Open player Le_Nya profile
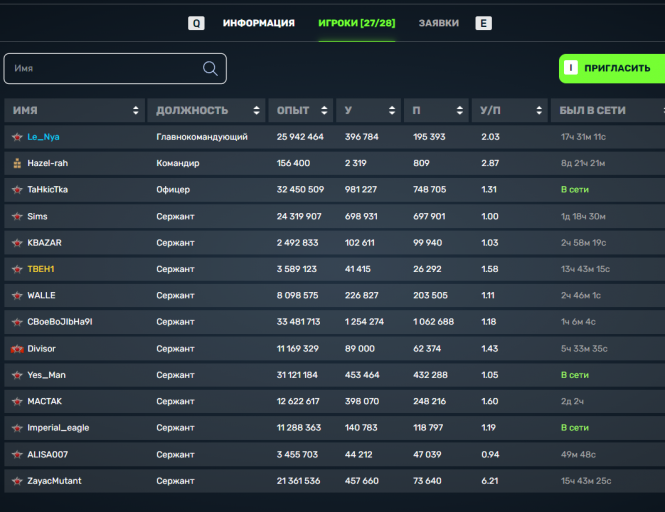 [43, 137]
